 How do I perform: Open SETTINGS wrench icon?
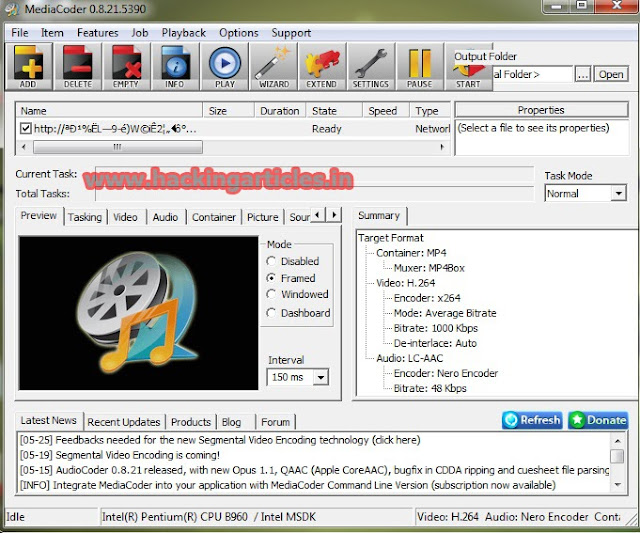371,66
